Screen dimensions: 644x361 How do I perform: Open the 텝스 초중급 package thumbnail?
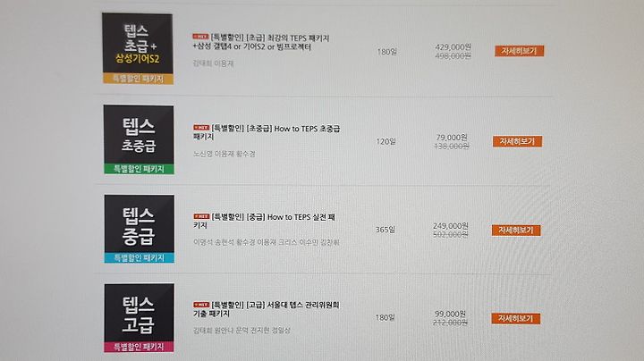139,139
